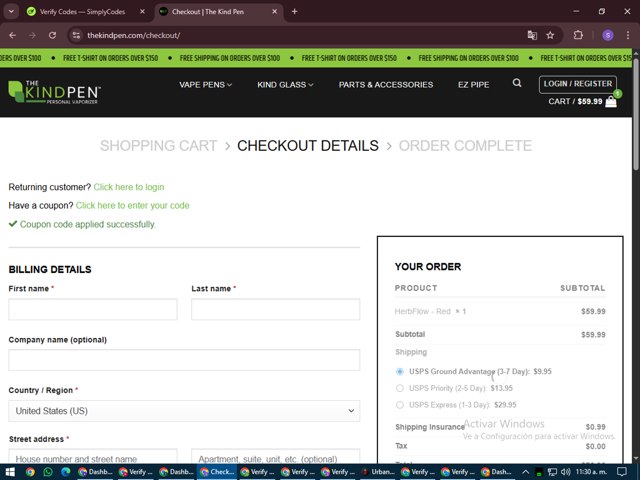Reload the checkout page
This screenshot has width=640, height=480.
tap(52, 36)
